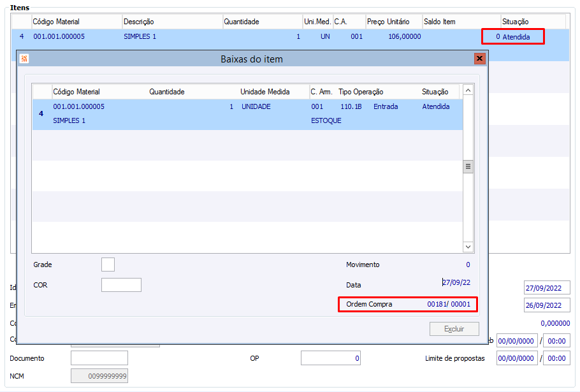Image resolution: width=580 pixels, height=392 pixels.
Task: Click the ESTOQUE text
Action: 326,120
